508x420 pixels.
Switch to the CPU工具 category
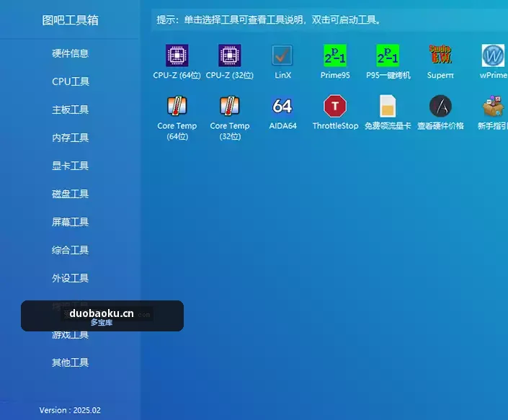(x=71, y=81)
